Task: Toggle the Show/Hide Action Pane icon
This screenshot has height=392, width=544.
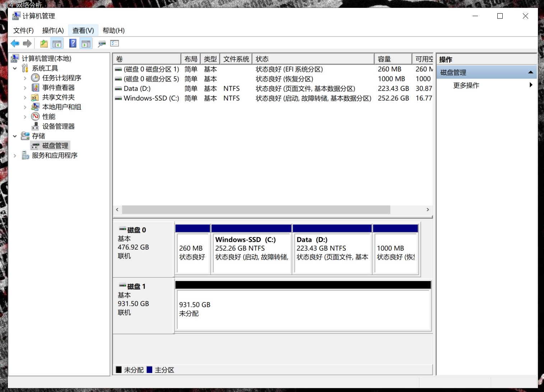Action: pos(86,44)
